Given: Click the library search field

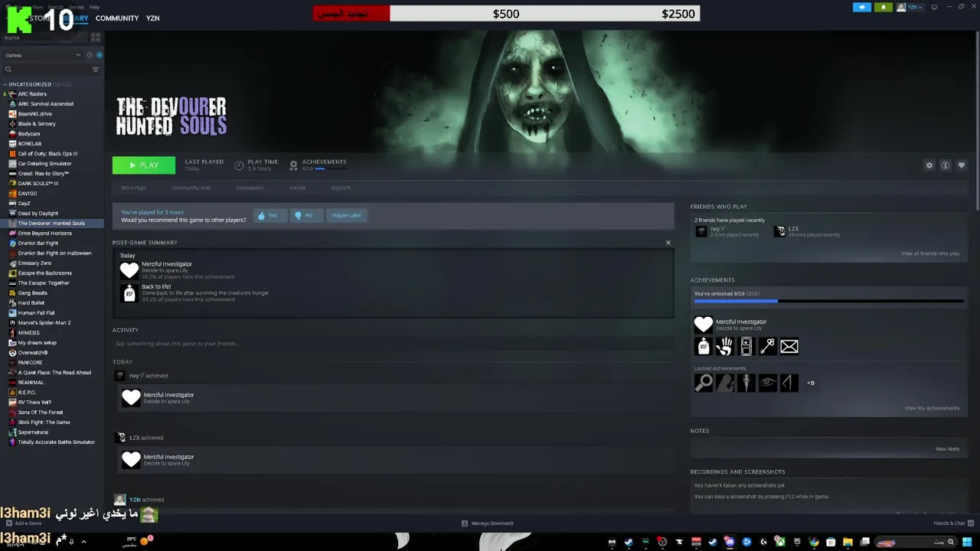Looking at the screenshot, I should click(46, 70).
